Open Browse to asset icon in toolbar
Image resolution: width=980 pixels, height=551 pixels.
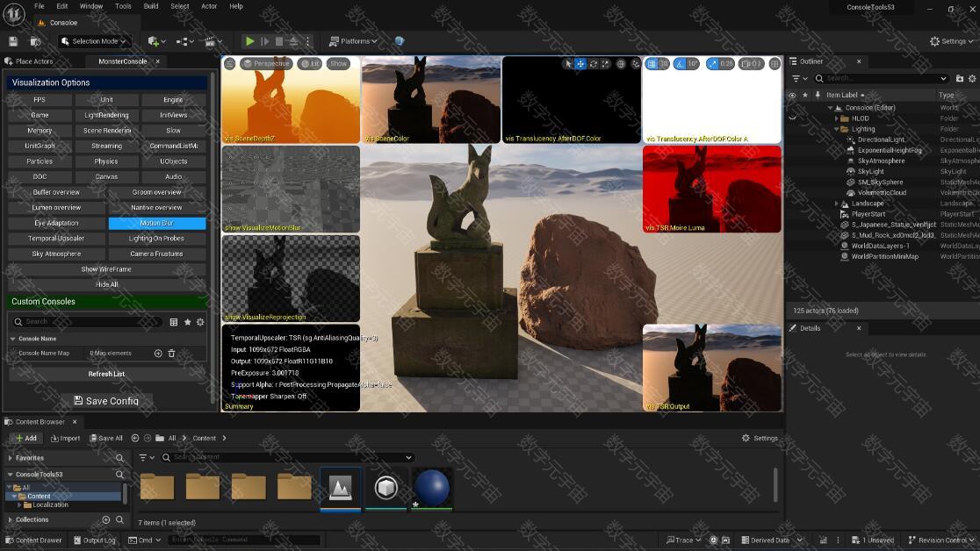pos(36,41)
